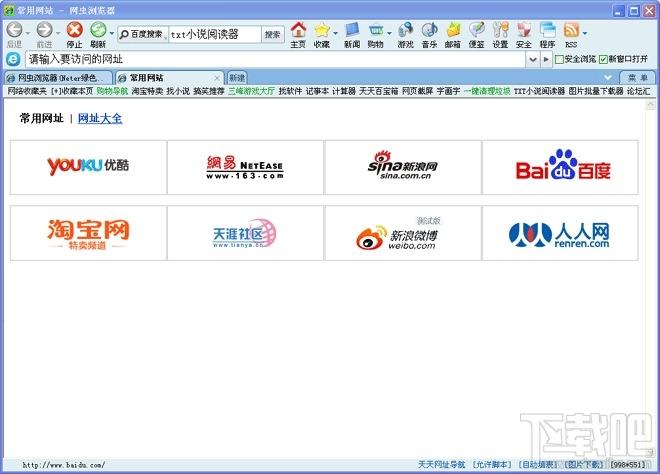Click 网络收藏夹 in bookmarks bar

click(x=27, y=91)
